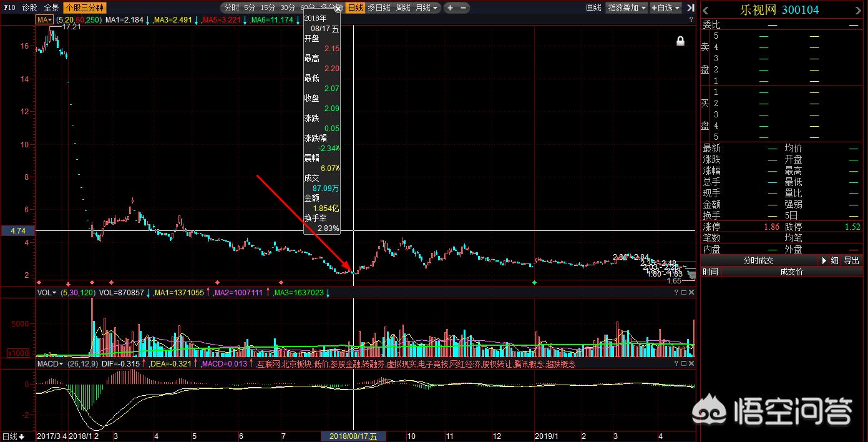Jump to latest with skip-to-end arrow

coord(690,7)
